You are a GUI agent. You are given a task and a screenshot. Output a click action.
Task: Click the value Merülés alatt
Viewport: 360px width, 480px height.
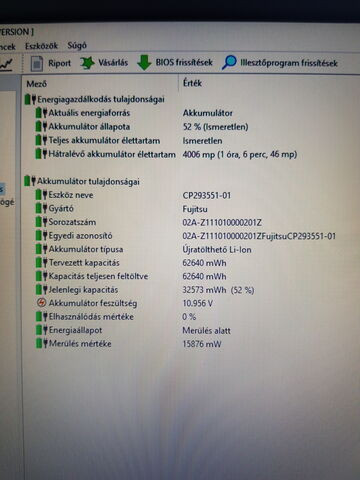pos(207,331)
